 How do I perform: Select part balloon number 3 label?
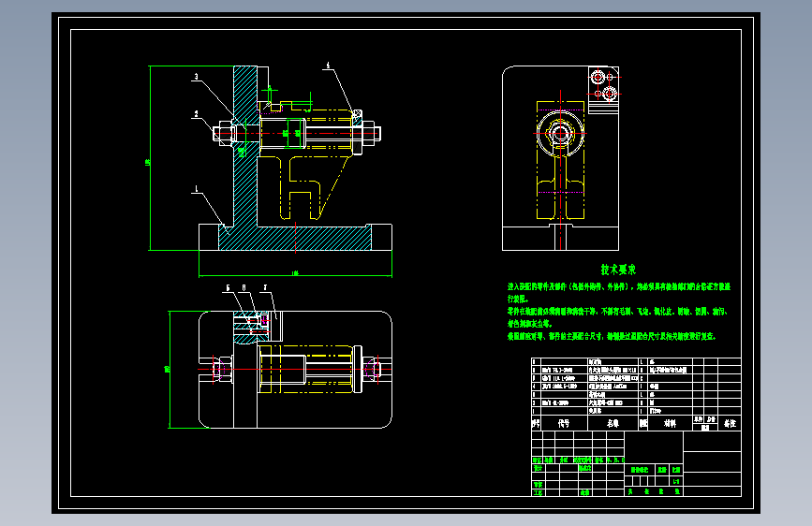(196, 77)
